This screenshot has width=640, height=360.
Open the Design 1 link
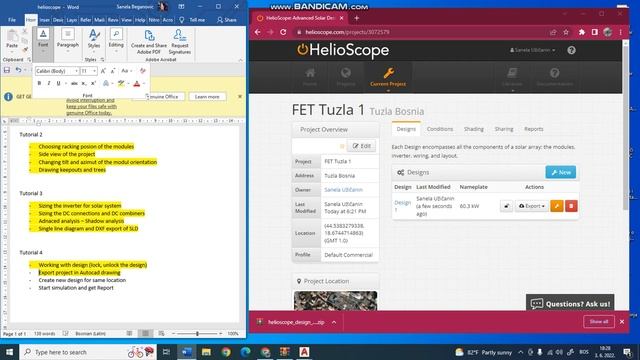tap(402, 206)
